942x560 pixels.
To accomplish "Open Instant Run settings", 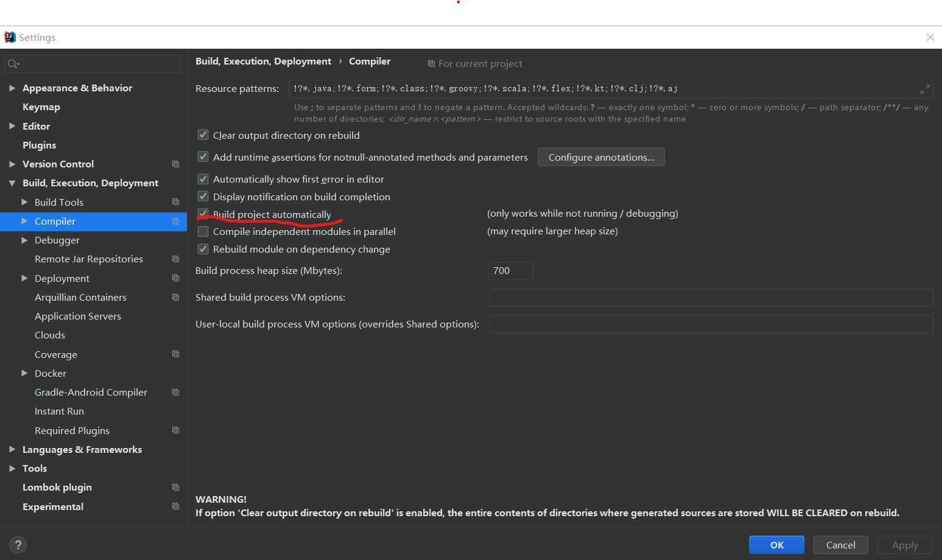I will click(x=59, y=411).
